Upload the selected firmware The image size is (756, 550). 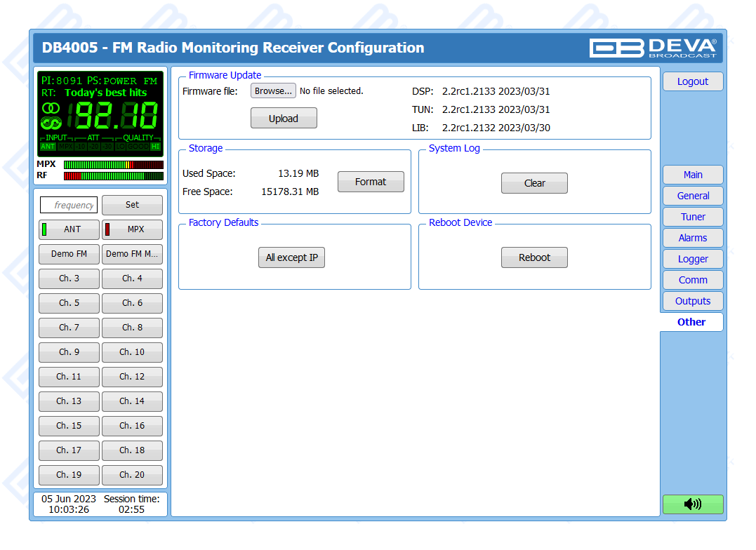coord(284,119)
